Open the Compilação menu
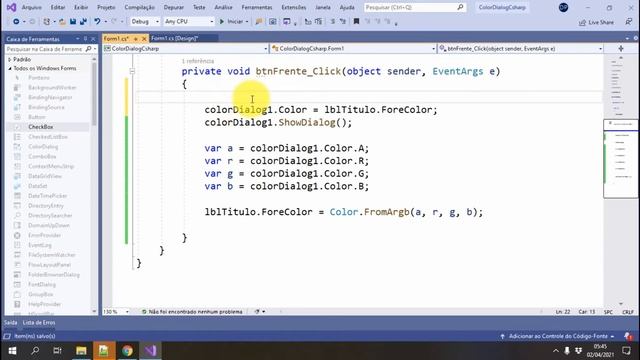This screenshot has height=360, width=640. tap(139, 7)
